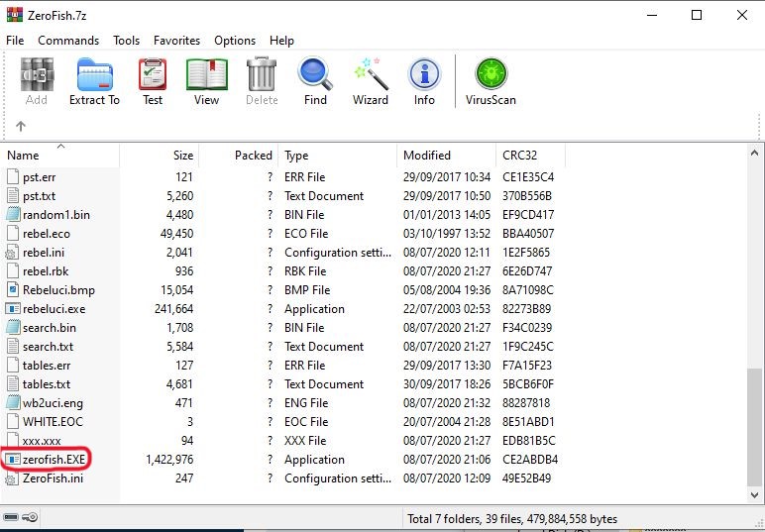Click the Add archive icon
This screenshot has width=765, height=532.
[x=37, y=74]
